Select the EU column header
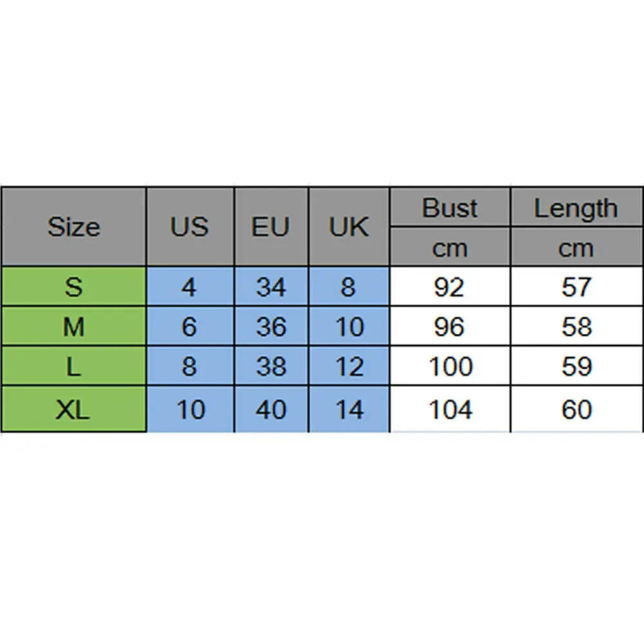This screenshot has height=644, width=644. coord(271,226)
